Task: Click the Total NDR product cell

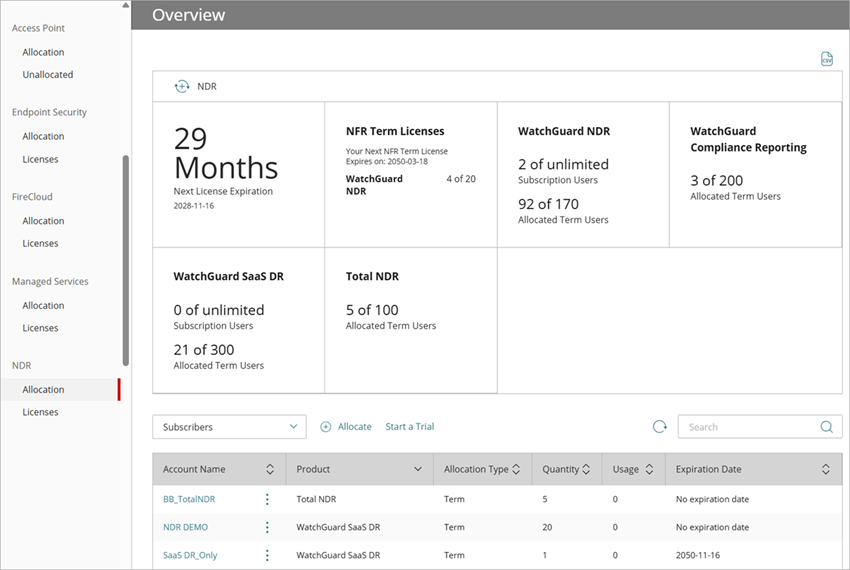Action: point(316,499)
